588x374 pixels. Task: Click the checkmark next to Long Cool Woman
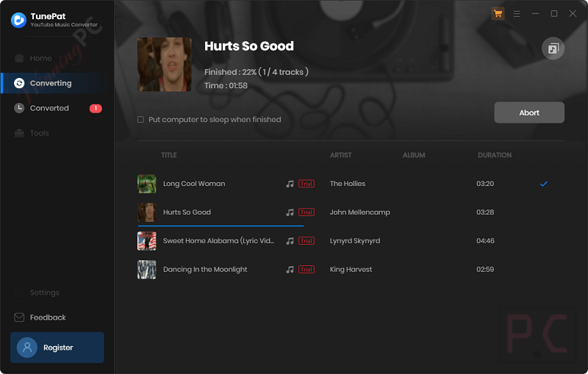544,184
